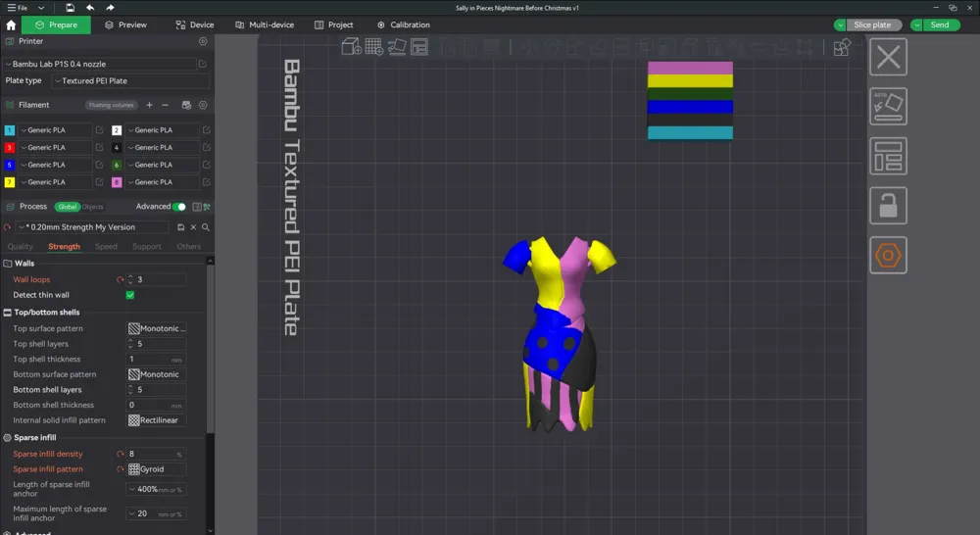Viewport: 980px width, 535px height.
Task: Click the plate lock icon
Action: click(x=888, y=206)
